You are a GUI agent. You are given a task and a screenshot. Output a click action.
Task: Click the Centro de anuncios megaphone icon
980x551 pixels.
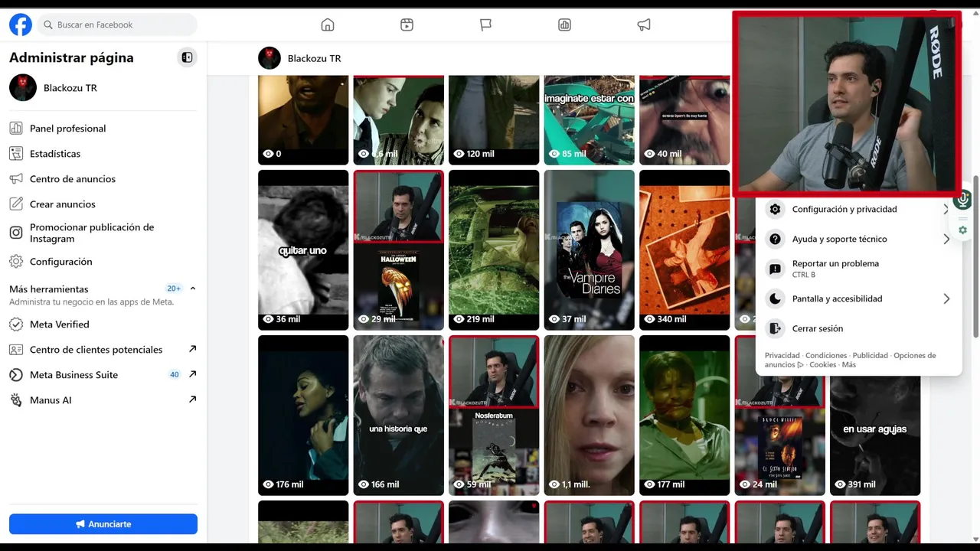point(16,179)
